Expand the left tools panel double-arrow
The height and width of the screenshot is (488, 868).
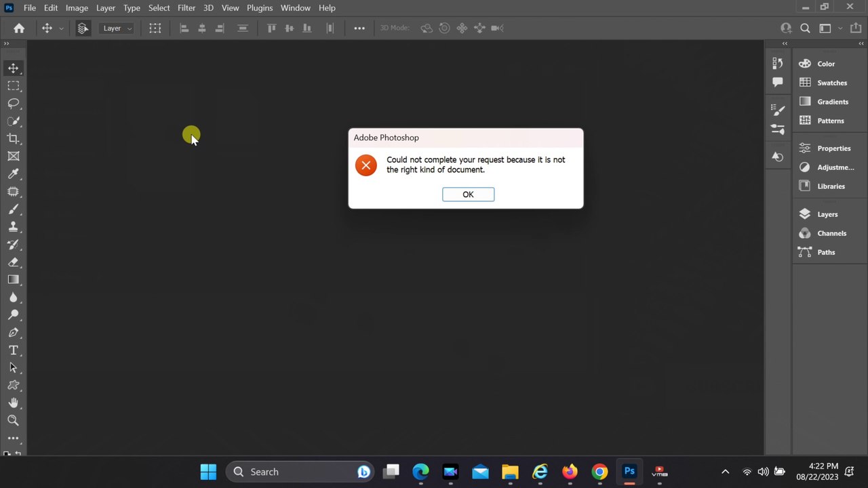click(6, 43)
